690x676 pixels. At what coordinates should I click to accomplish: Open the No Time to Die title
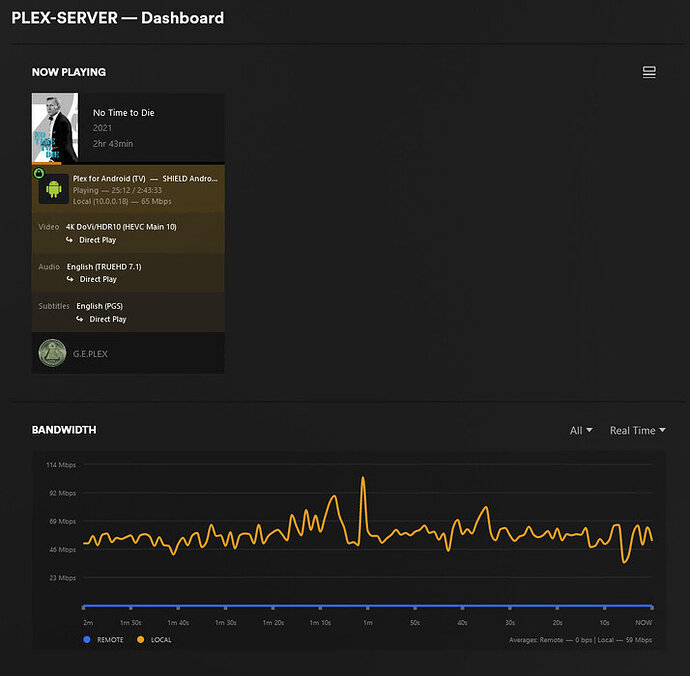tap(124, 113)
